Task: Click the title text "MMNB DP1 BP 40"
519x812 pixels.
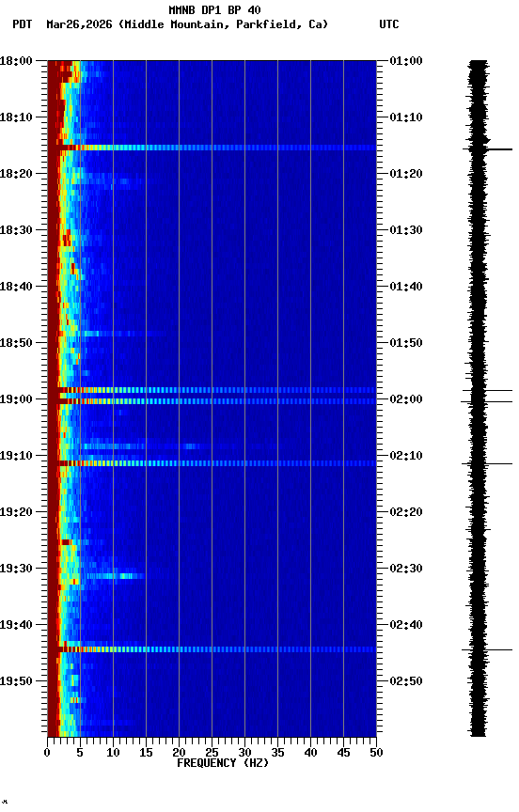Action: pos(214,9)
